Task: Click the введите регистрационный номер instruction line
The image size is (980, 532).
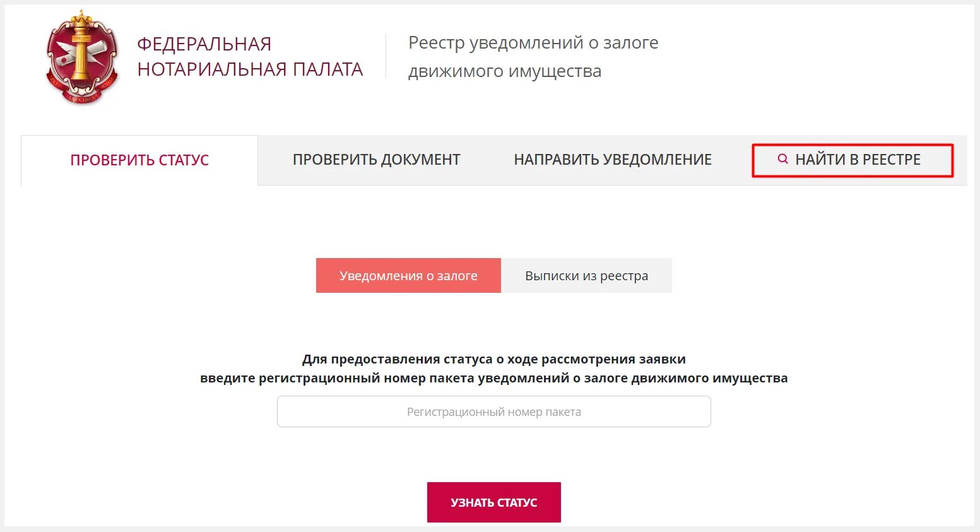Action: [494, 378]
